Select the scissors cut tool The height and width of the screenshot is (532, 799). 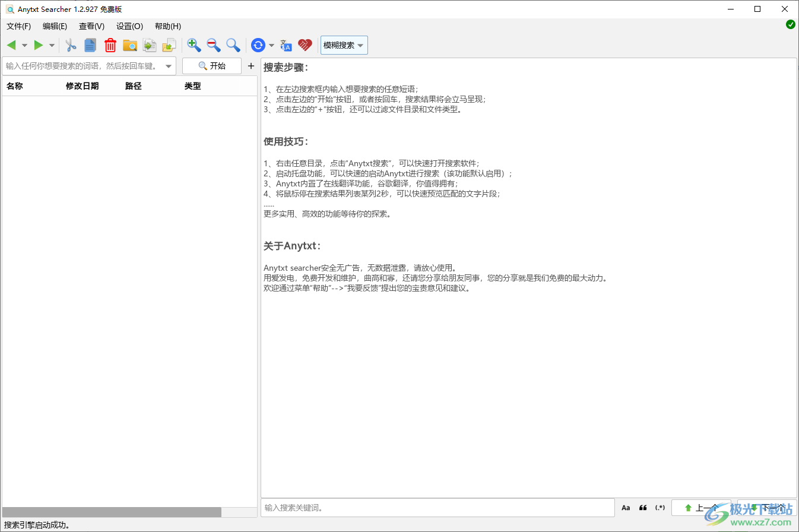click(x=71, y=45)
